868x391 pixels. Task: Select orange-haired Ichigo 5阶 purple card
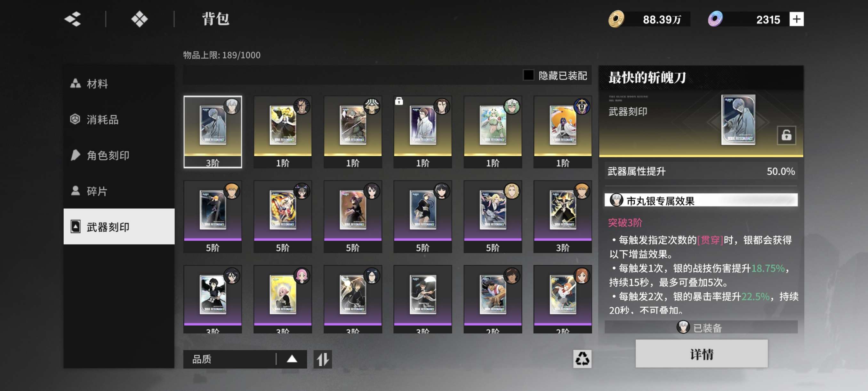(x=213, y=217)
